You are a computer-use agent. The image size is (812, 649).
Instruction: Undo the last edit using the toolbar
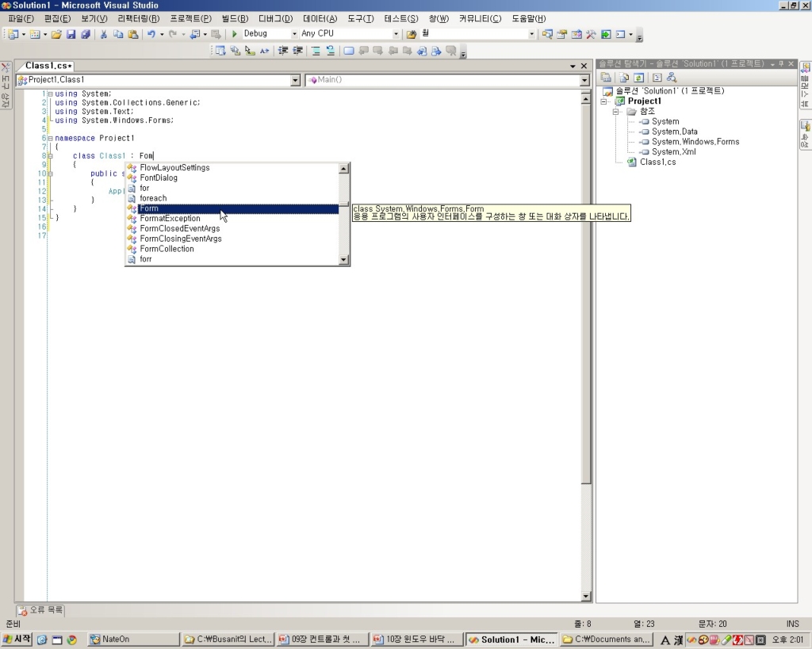tap(151, 34)
